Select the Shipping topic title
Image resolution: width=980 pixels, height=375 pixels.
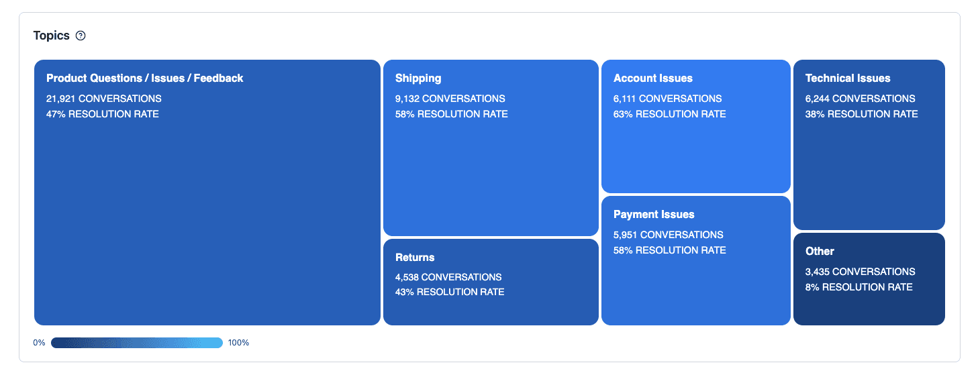[418, 78]
